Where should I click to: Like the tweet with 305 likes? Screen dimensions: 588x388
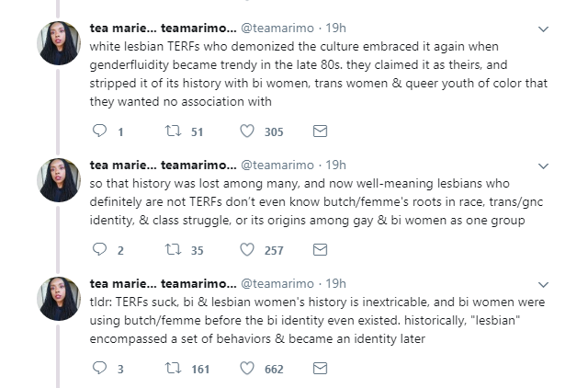pos(247,131)
